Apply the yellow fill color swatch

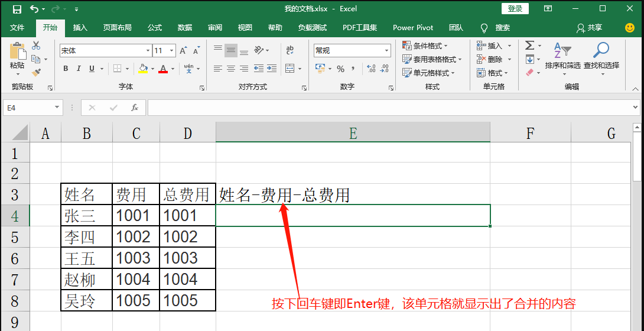tap(142, 69)
